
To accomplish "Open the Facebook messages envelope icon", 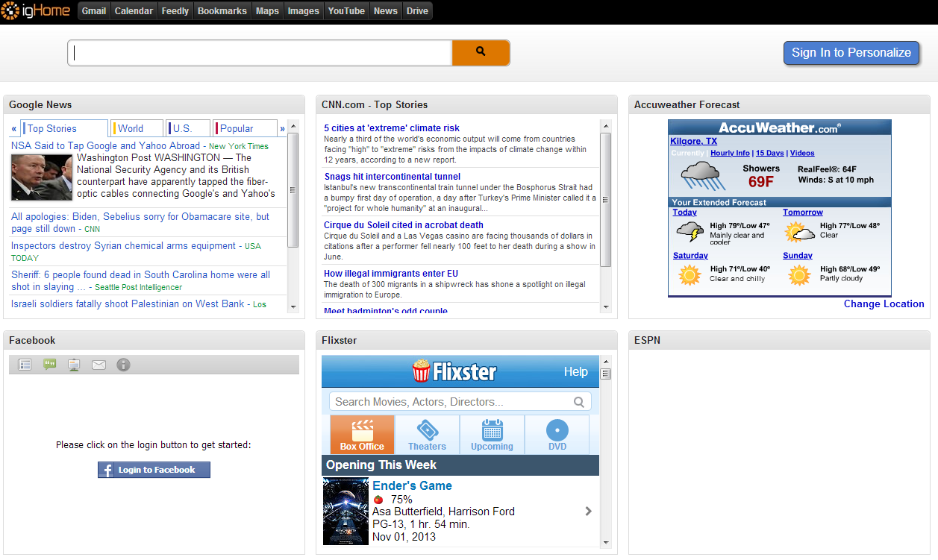I will click(x=99, y=365).
